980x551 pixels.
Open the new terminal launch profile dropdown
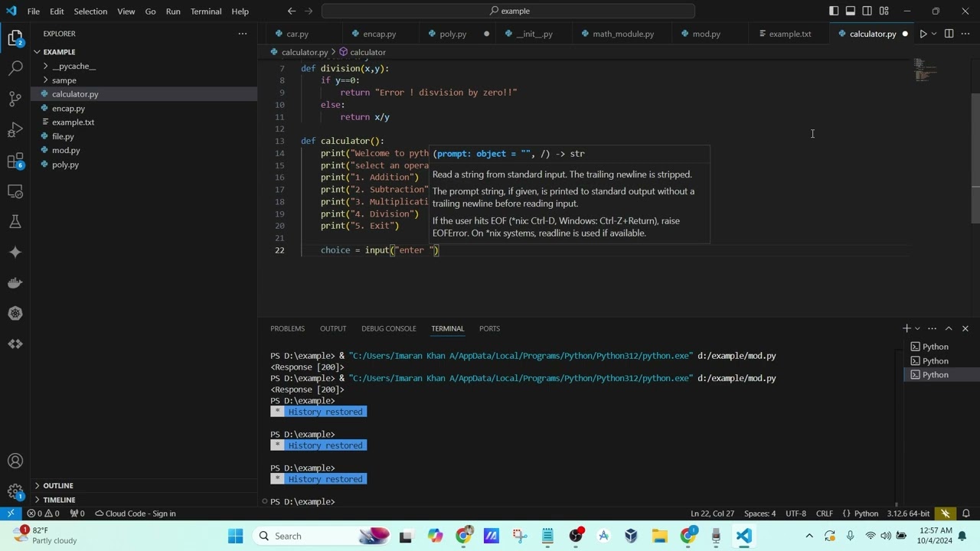click(918, 328)
